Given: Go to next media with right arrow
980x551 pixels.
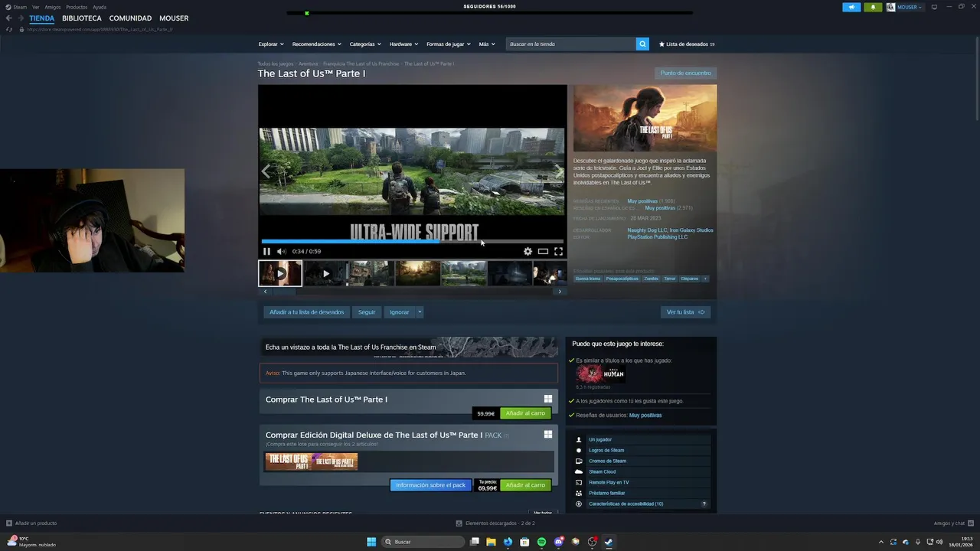Looking at the screenshot, I should 559,171.
